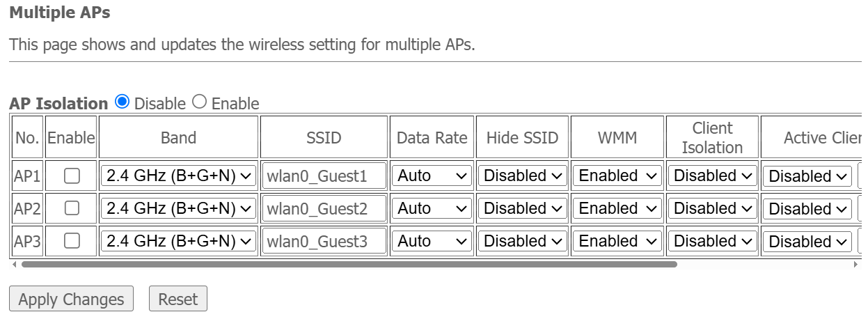868x319 pixels.
Task: Click the horizontal scrollbar right arrow
Action: tap(855, 265)
